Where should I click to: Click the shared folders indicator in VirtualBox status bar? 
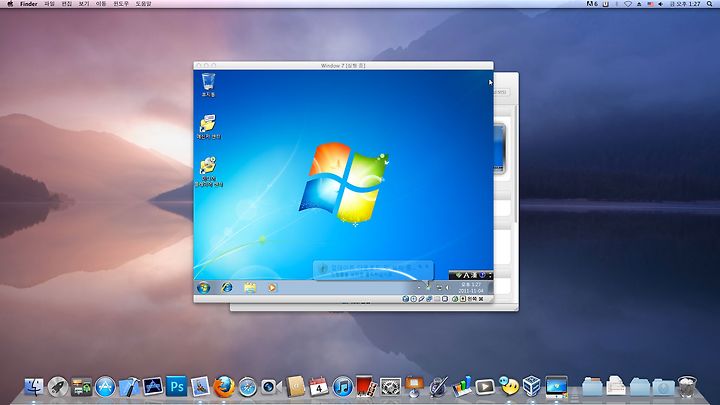[437, 299]
